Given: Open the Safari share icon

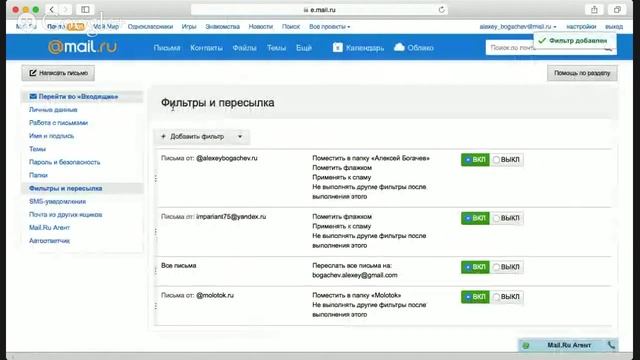Looking at the screenshot, I should pos(594,9).
